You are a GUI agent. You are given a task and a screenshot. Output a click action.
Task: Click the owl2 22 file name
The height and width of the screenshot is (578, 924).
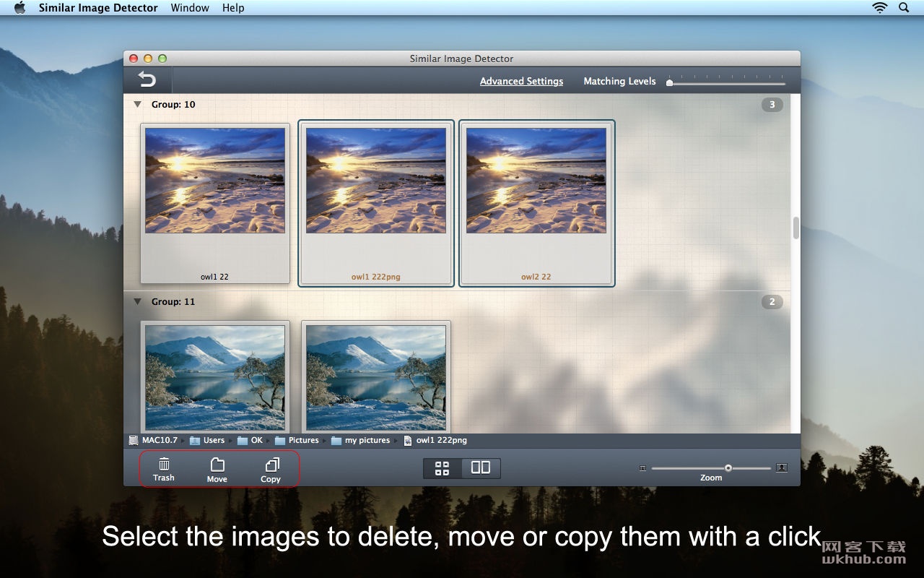536,277
